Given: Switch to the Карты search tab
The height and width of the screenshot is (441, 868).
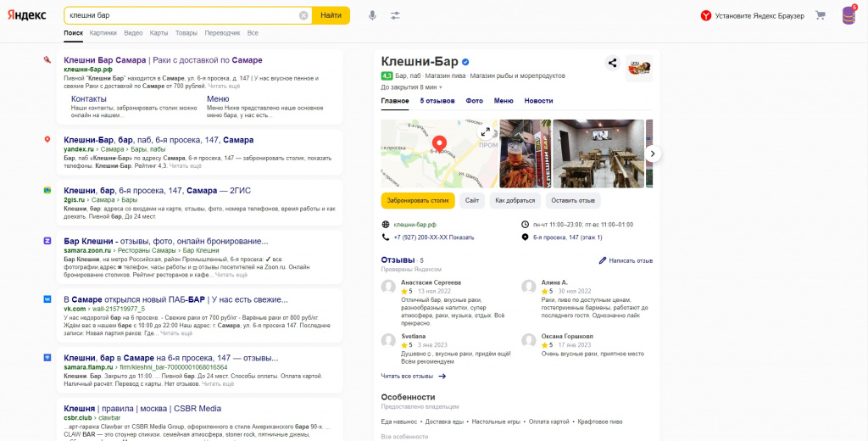Looking at the screenshot, I should point(159,33).
